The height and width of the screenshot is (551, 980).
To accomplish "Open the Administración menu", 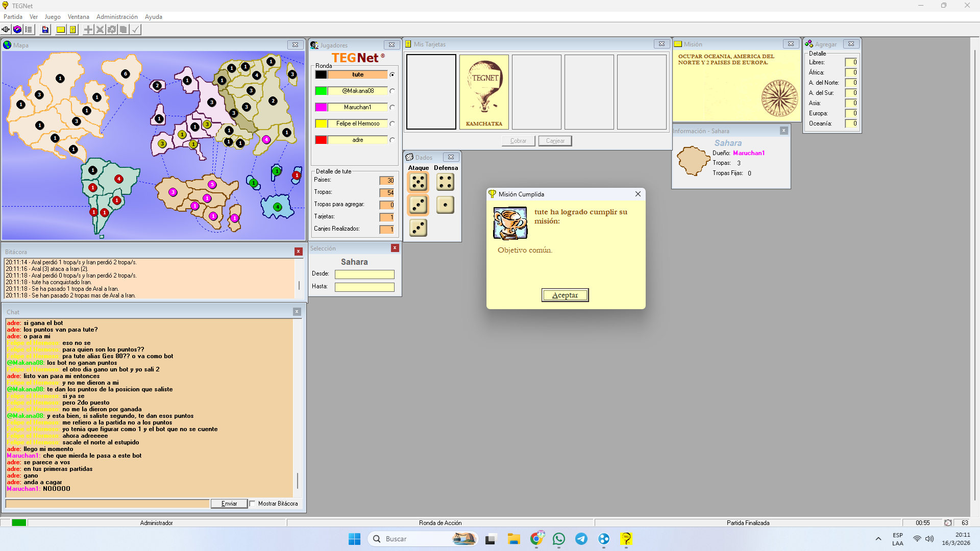I will click(117, 17).
